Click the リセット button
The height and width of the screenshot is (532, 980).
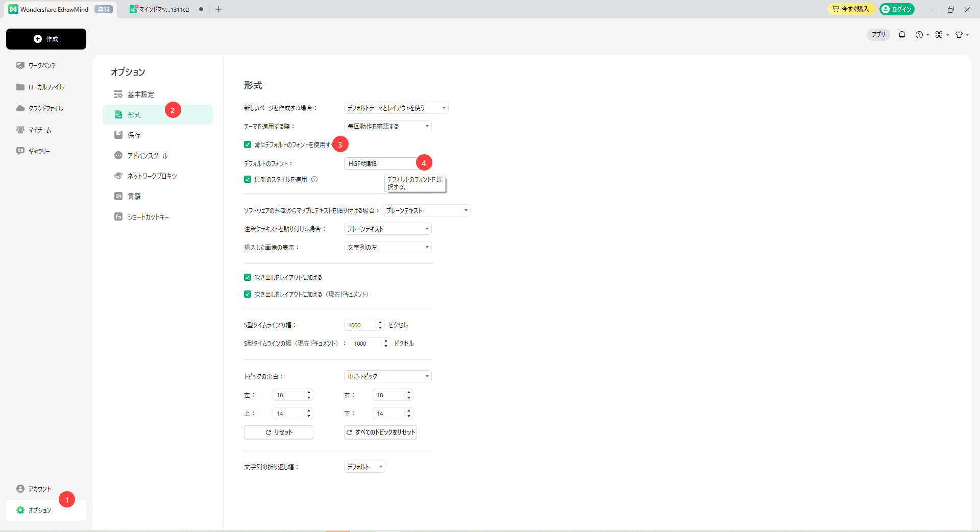point(279,432)
